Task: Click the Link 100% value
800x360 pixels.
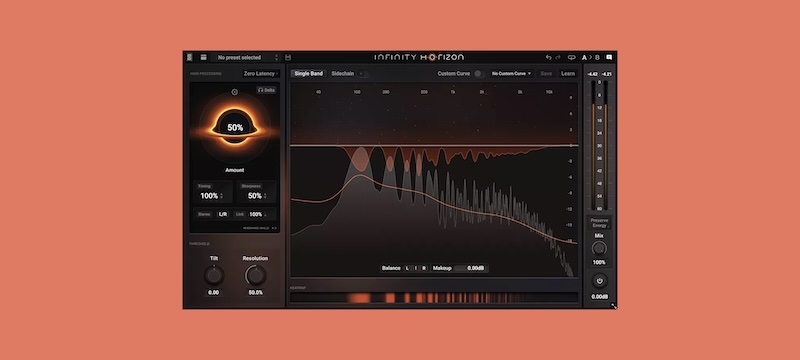Action: tap(255, 215)
